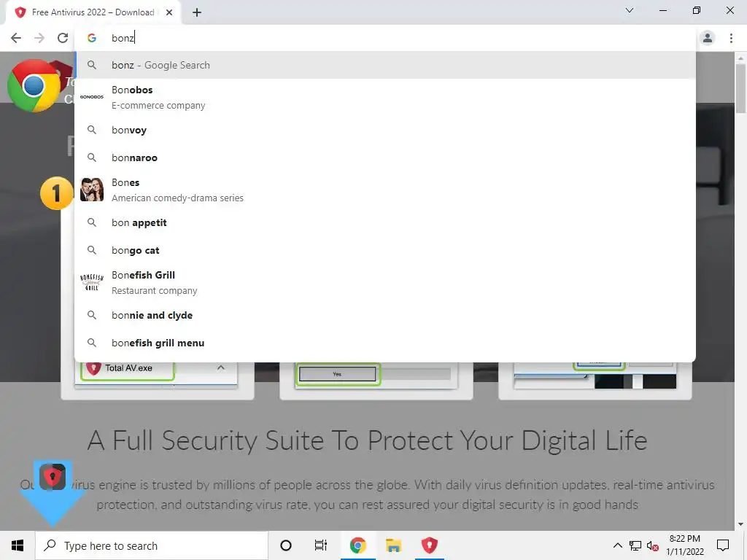Open a new tab with plus button

coord(197,12)
